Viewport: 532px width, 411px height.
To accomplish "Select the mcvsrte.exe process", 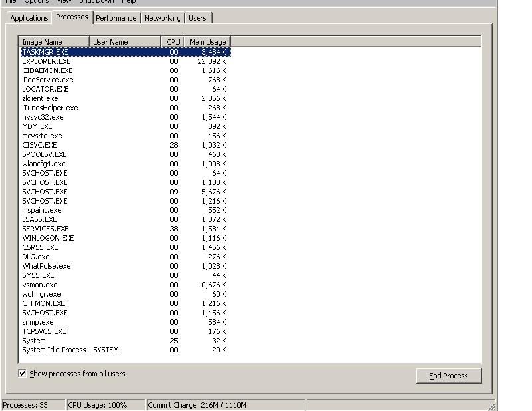I will (x=126, y=136).
